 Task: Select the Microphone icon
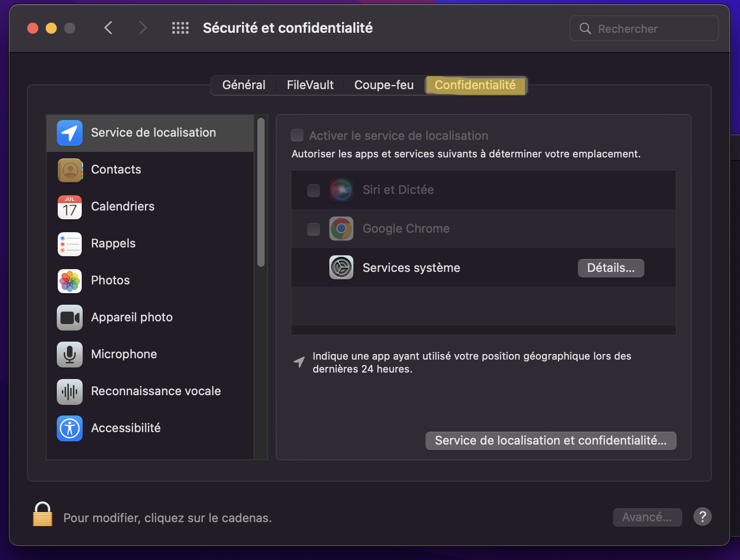click(x=69, y=355)
